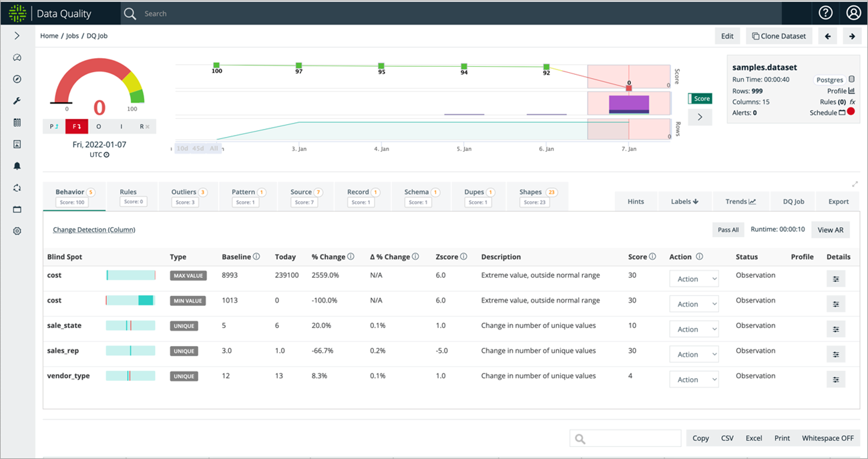Open the alerts bell icon in sidebar
Viewport: 868px width, 459px height.
(x=17, y=166)
